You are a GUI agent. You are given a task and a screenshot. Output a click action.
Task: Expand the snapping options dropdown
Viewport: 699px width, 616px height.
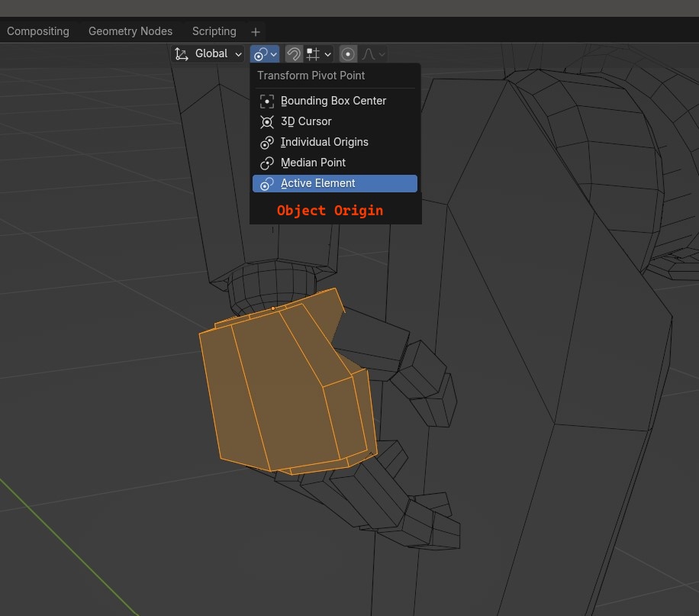319,54
